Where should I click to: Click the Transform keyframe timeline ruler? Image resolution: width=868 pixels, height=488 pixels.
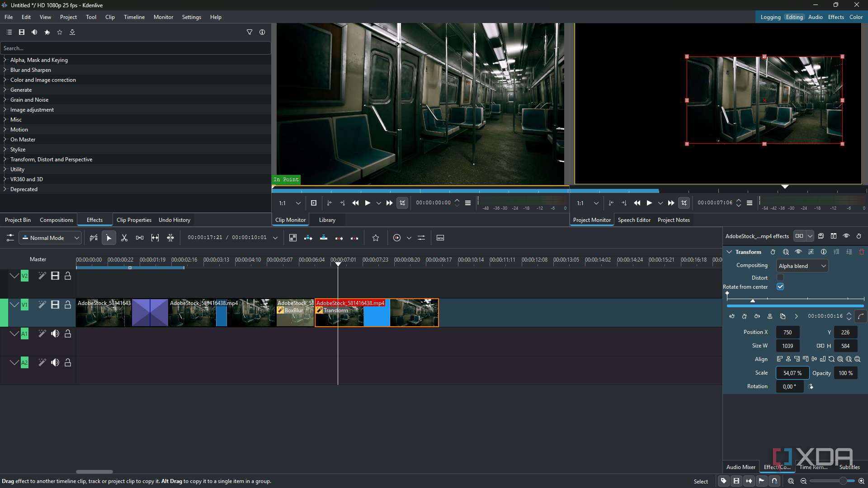tap(795, 299)
